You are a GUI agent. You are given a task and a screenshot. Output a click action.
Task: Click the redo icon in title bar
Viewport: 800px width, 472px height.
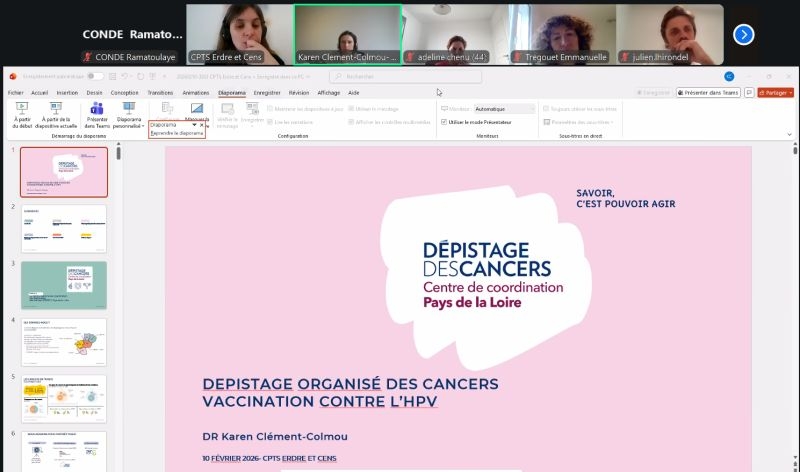[x=140, y=77]
